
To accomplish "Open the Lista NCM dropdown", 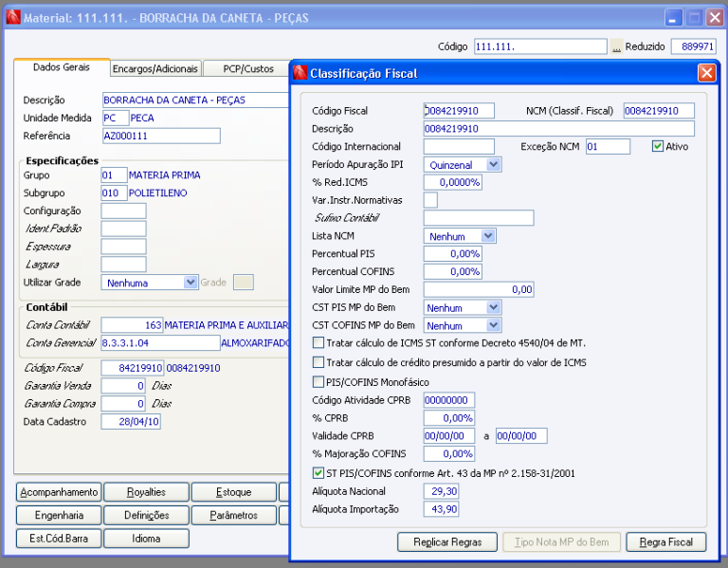I will click(x=487, y=236).
